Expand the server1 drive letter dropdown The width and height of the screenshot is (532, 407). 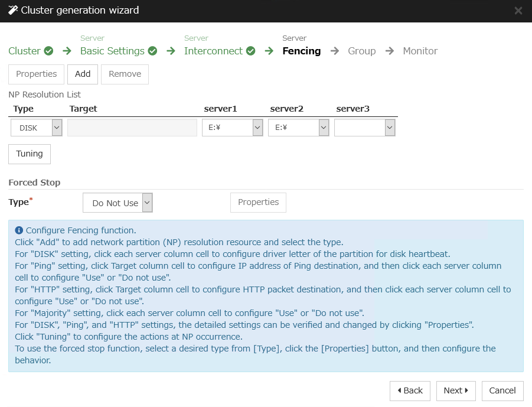tap(232, 128)
